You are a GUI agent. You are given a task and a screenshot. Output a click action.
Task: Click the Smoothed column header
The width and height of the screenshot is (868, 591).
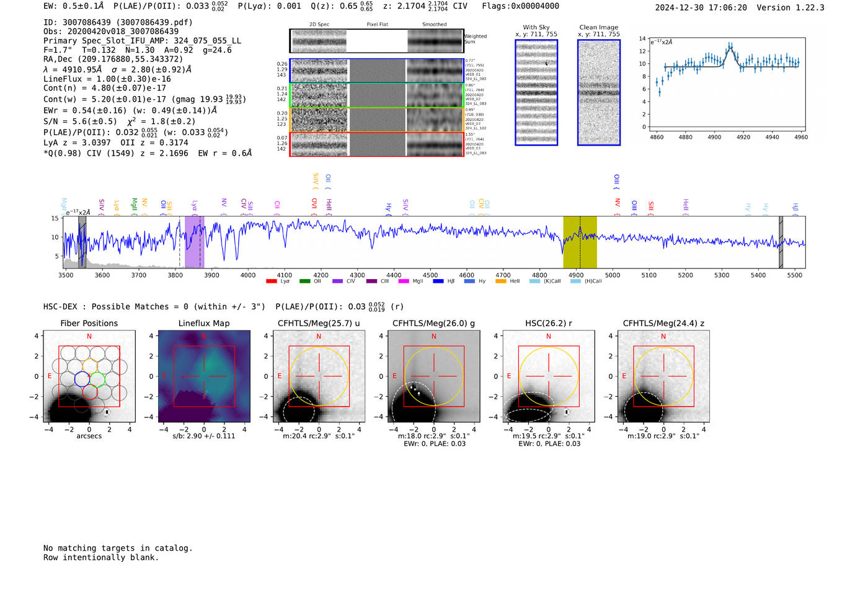click(435, 25)
